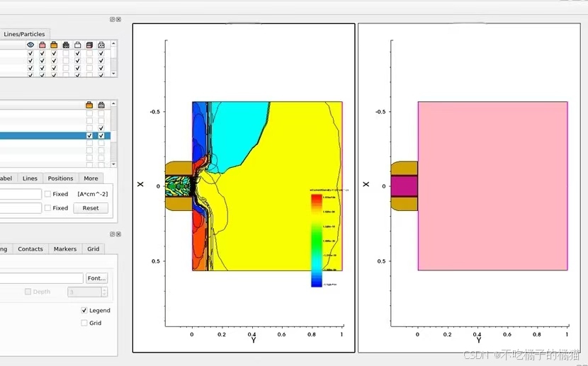Screen dimensions: 588x366
Task: Uncheck the Legend checkbox
Action: pyautogui.click(x=84, y=310)
